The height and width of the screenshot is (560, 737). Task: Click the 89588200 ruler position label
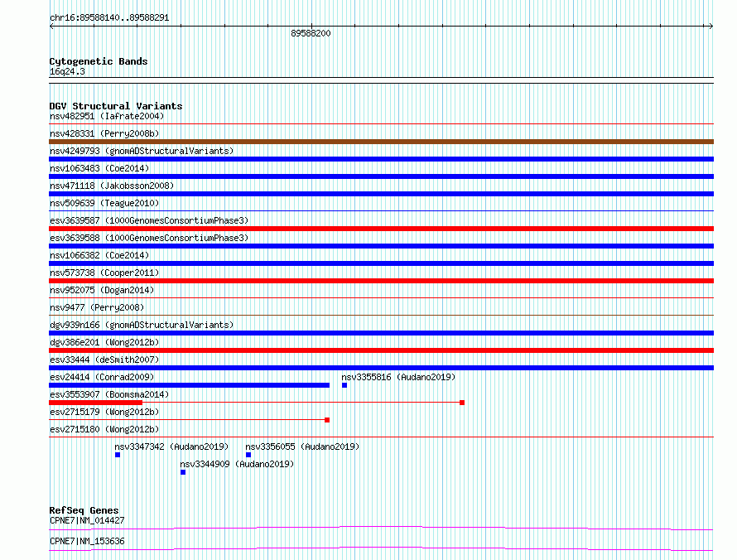(x=311, y=33)
